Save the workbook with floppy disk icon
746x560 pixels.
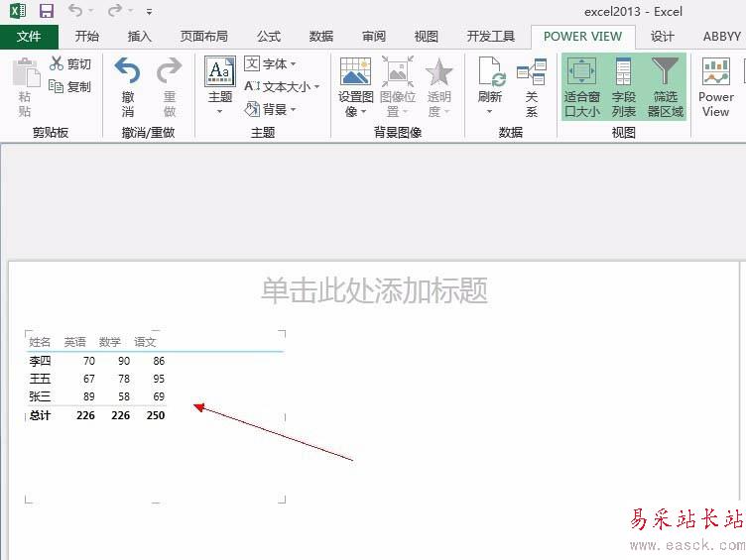click(47, 11)
